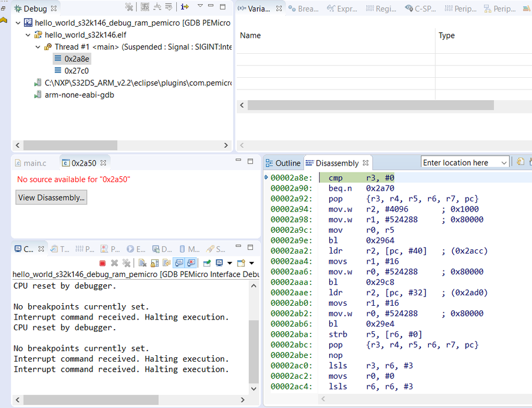Open the Debug view menu triangle
This screenshot has height=408, width=532.
(x=200, y=6)
